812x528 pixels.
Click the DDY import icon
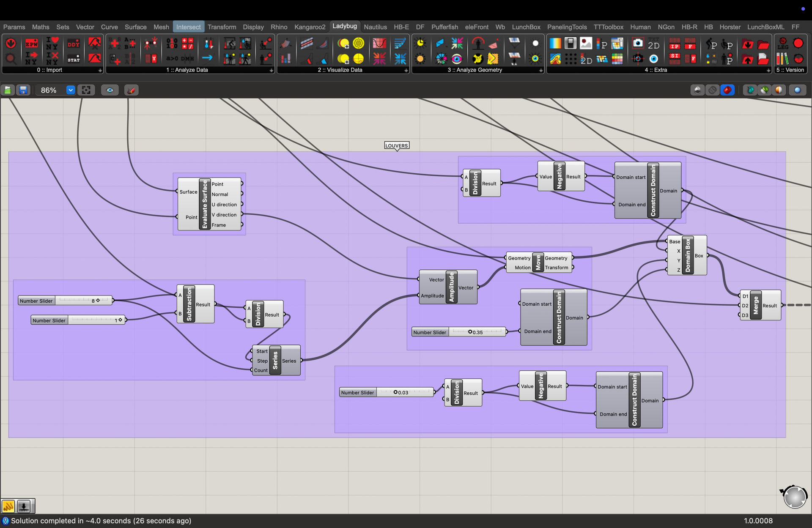coord(74,44)
